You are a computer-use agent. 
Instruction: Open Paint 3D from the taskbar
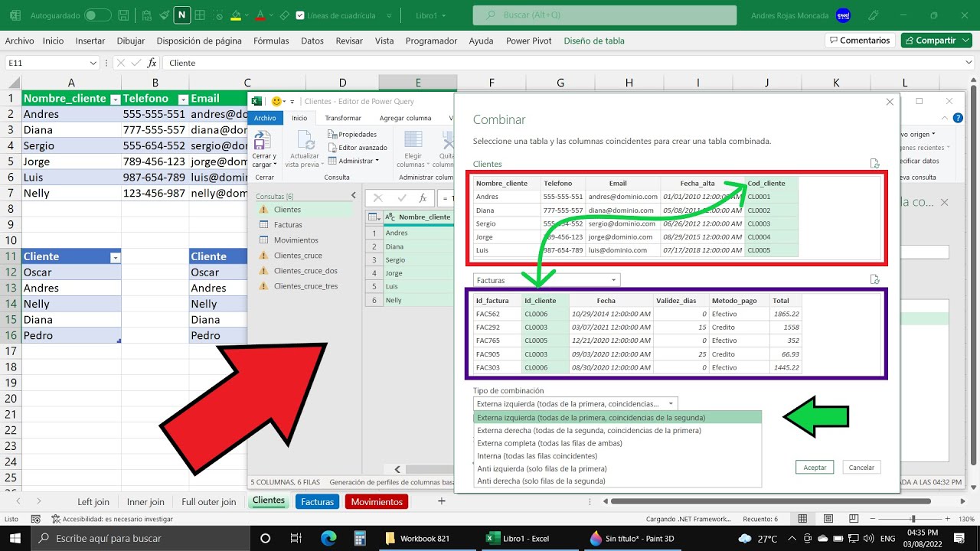(x=632, y=539)
